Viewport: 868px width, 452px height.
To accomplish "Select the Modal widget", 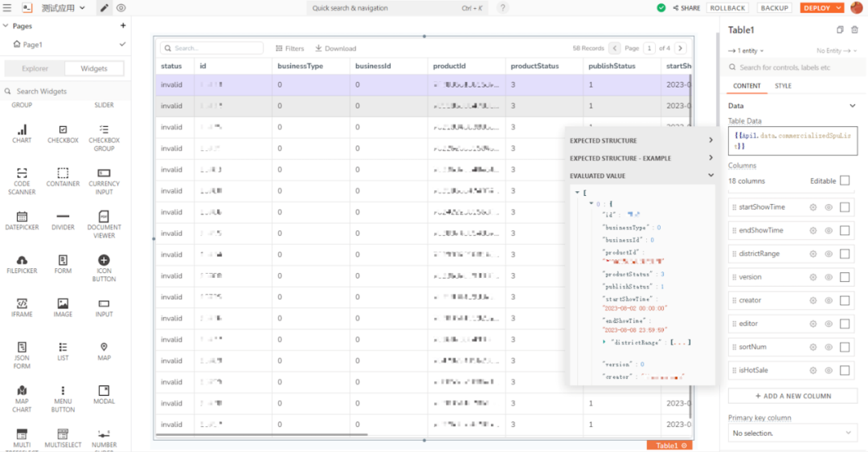I will click(x=104, y=394).
